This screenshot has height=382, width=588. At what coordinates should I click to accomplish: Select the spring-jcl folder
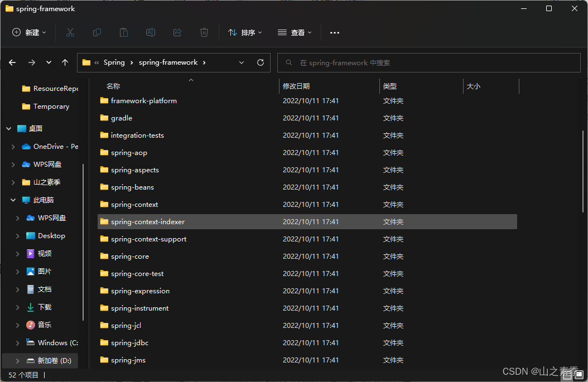click(x=307, y=325)
